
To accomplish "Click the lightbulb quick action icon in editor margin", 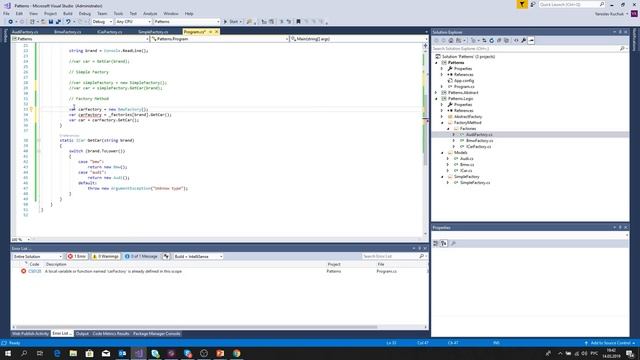I will click(31, 109).
